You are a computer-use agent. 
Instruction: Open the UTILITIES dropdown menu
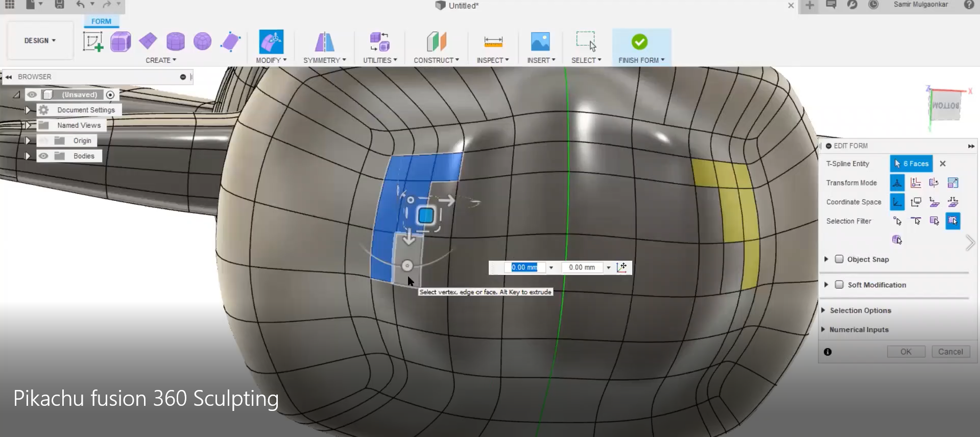point(380,60)
